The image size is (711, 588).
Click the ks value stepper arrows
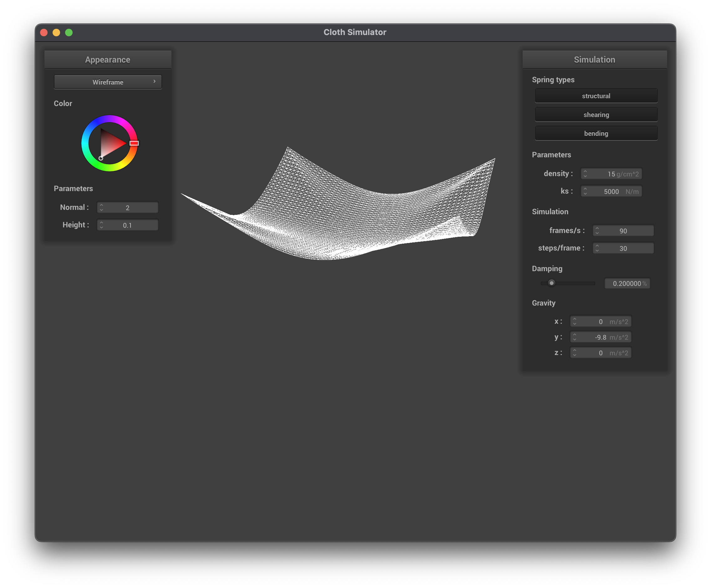(585, 191)
